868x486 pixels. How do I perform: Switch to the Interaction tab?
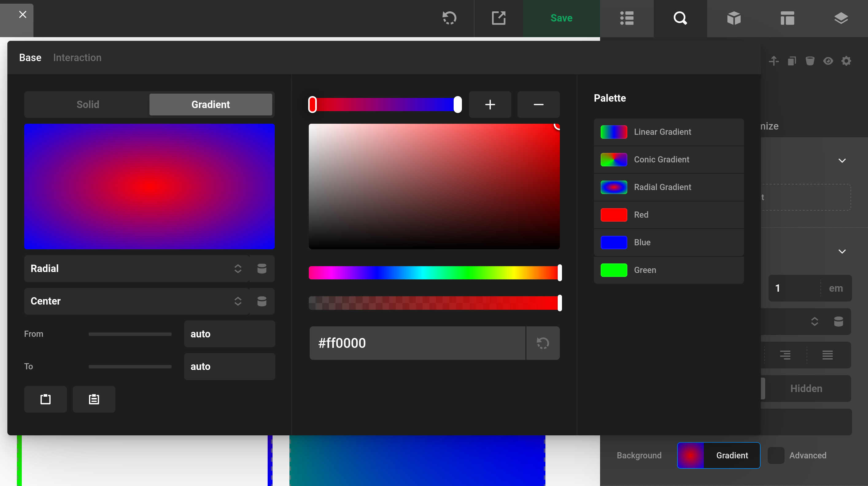(x=77, y=58)
